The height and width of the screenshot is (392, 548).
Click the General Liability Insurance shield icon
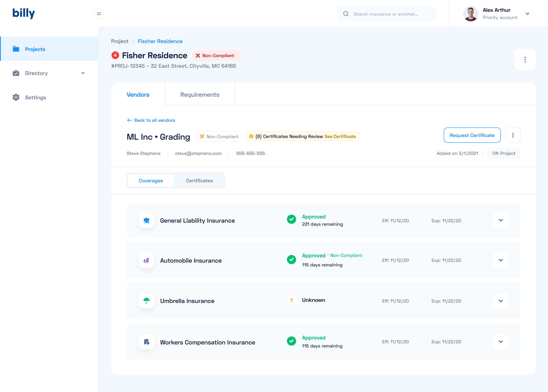click(x=146, y=220)
